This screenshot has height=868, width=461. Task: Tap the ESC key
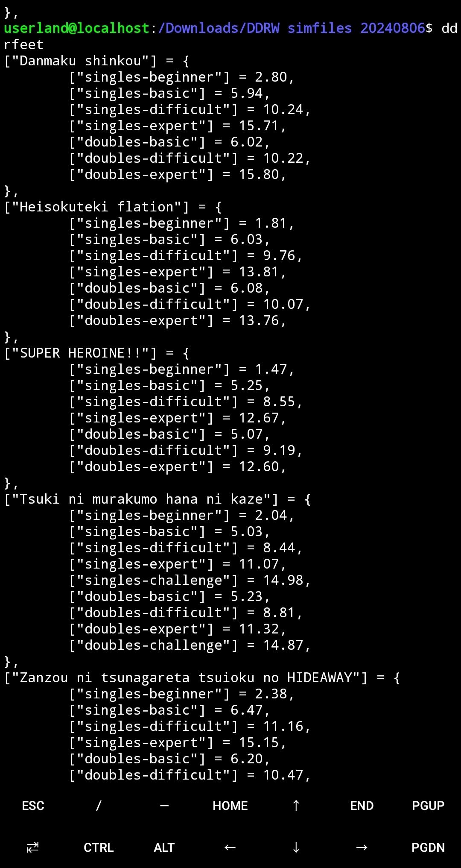[33, 806]
